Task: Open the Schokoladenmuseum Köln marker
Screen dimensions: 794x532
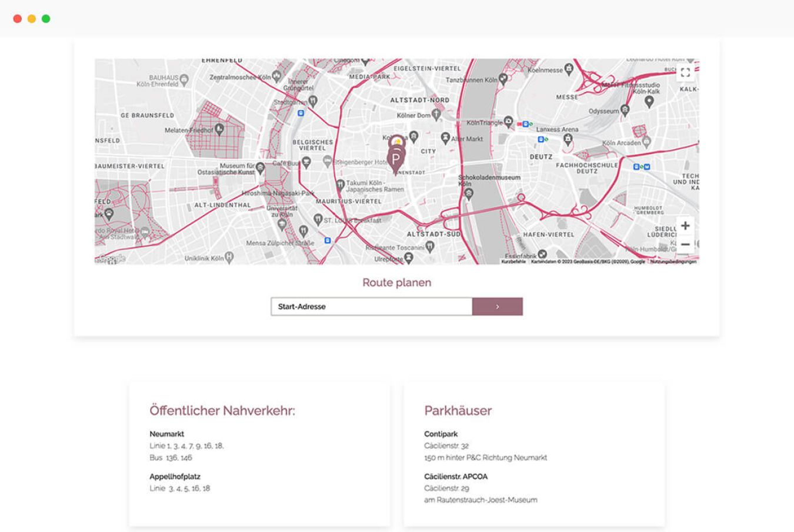Action: point(468,195)
